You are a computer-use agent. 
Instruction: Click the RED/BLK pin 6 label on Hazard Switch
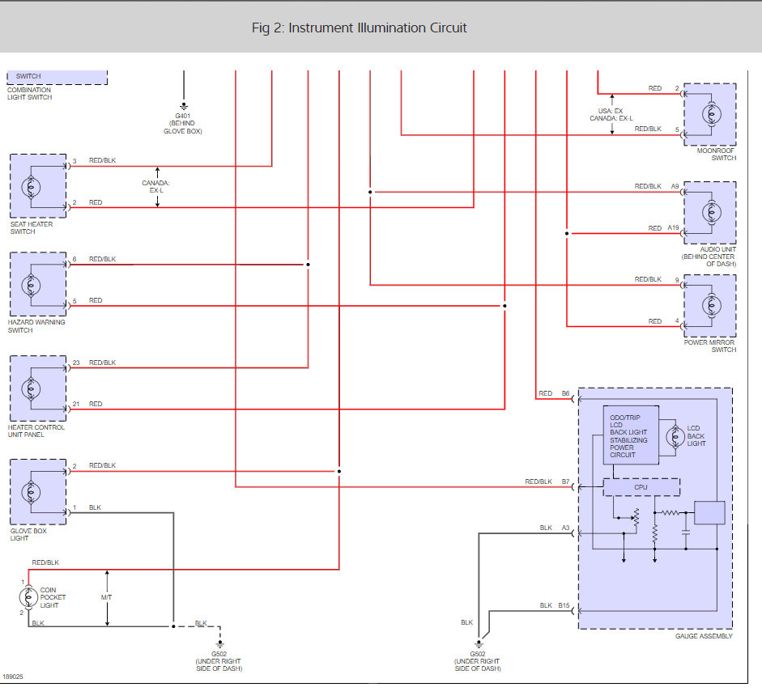[x=94, y=259]
